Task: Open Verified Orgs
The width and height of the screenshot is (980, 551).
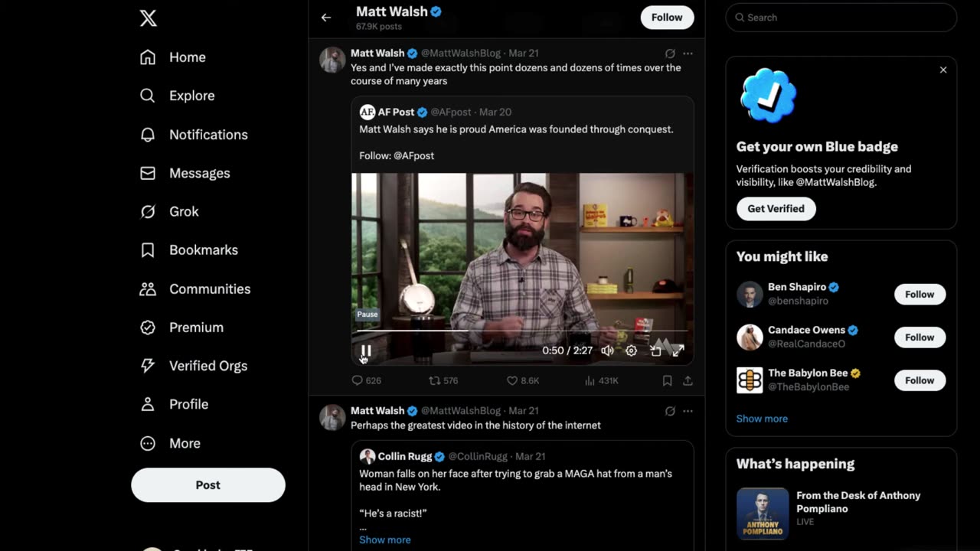Action: [194, 366]
